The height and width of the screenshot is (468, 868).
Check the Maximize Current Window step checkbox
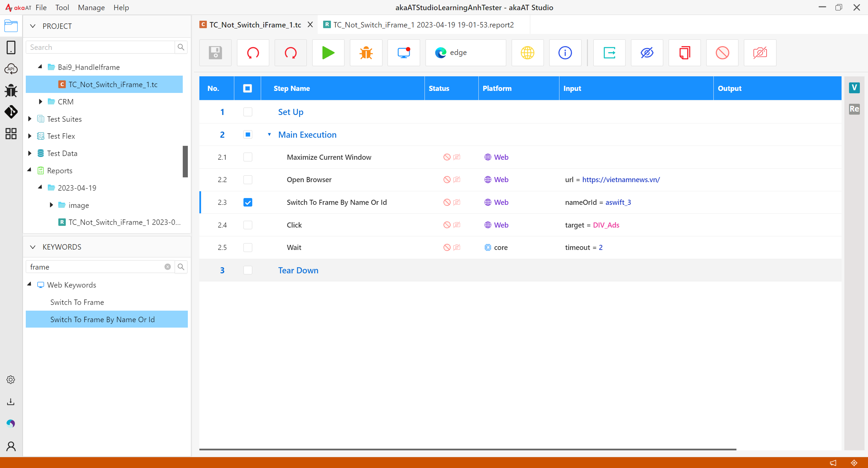tap(248, 157)
